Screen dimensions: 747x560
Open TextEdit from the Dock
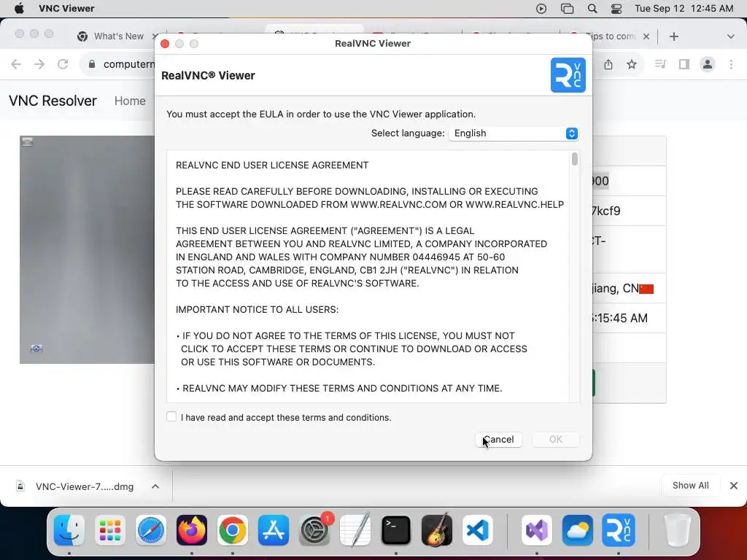(x=355, y=529)
